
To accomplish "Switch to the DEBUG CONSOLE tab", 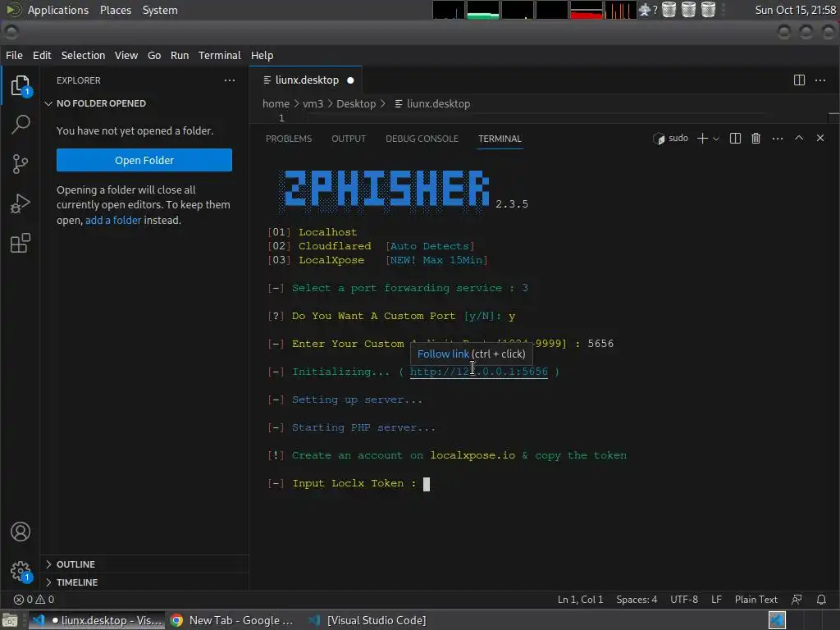I will [x=422, y=139].
